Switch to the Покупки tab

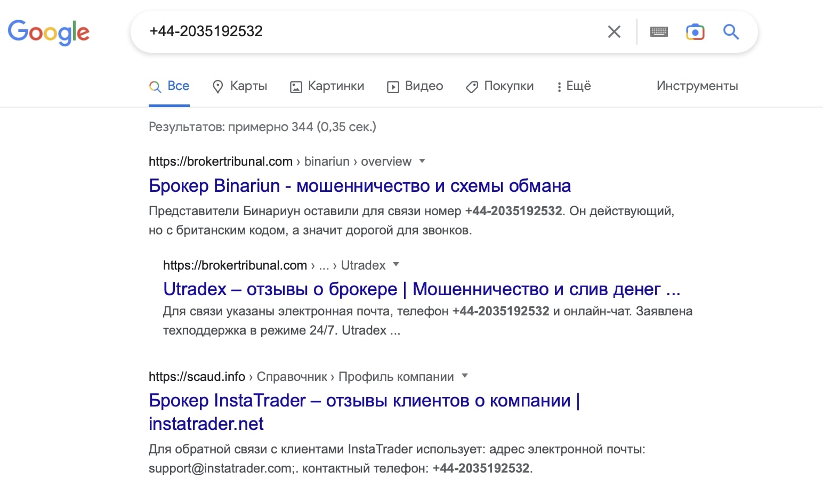(x=499, y=86)
